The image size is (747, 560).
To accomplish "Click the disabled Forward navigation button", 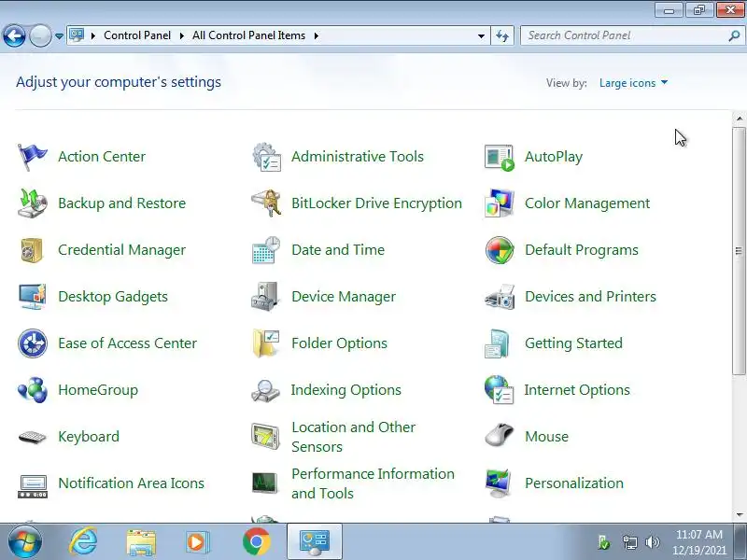I will [x=40, y=35].
